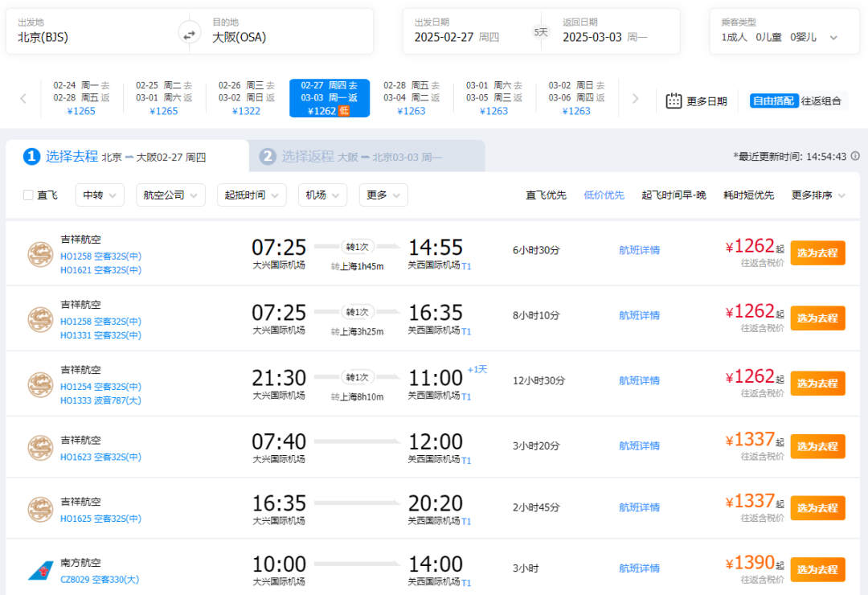868x595 pixels.
Task: Select the CZ8029 flight as outbound
Action: [x=817, y=570]
